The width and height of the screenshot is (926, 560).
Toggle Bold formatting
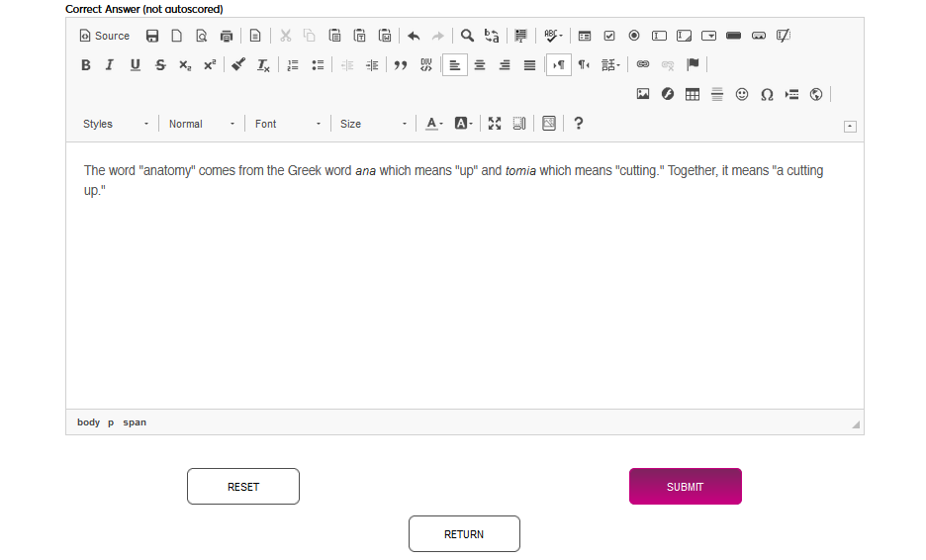click(86, 65)
